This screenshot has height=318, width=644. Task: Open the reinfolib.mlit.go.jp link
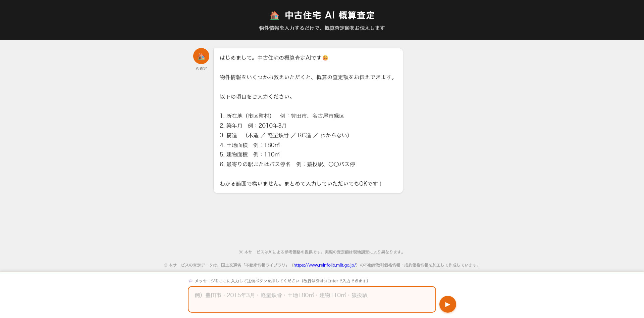[x=325, y=265]
